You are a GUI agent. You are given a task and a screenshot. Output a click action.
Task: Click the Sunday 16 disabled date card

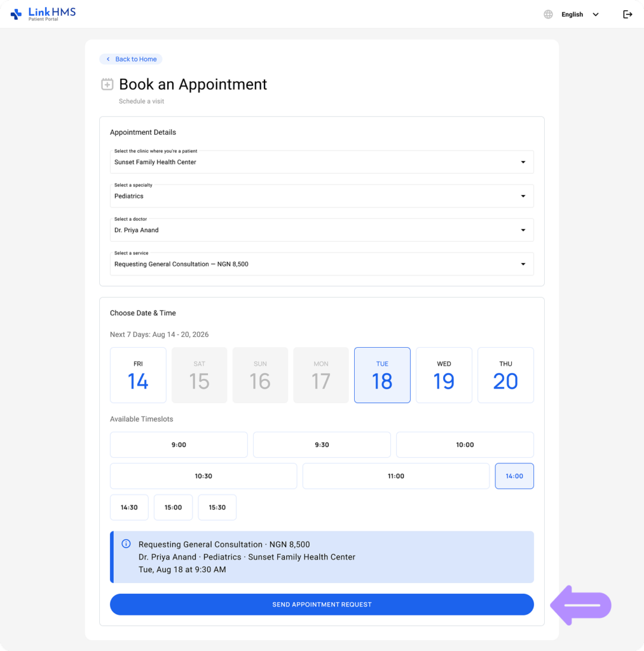pos(261,375)
